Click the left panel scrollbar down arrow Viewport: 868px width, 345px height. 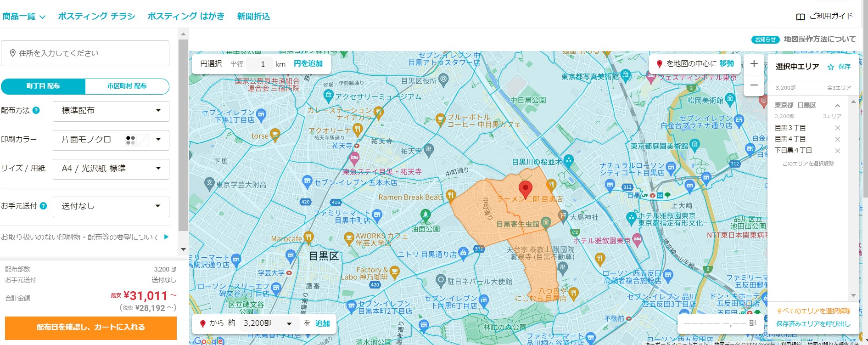click(183, 249)
